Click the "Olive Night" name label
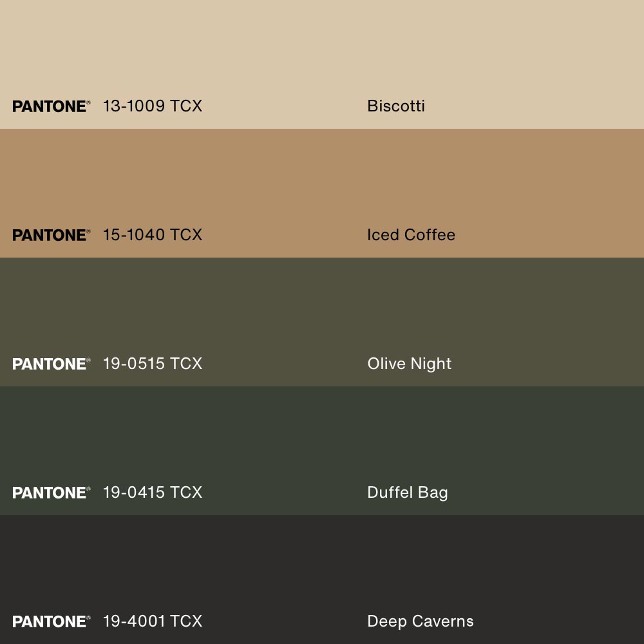Screen dimensions: 644x644 coord(409,364)
